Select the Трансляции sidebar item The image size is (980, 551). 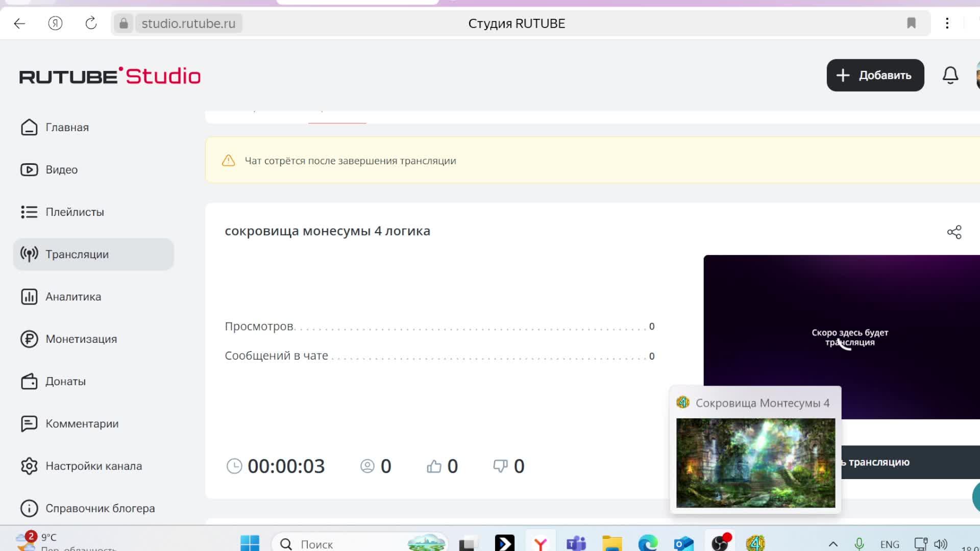[93, 255]
